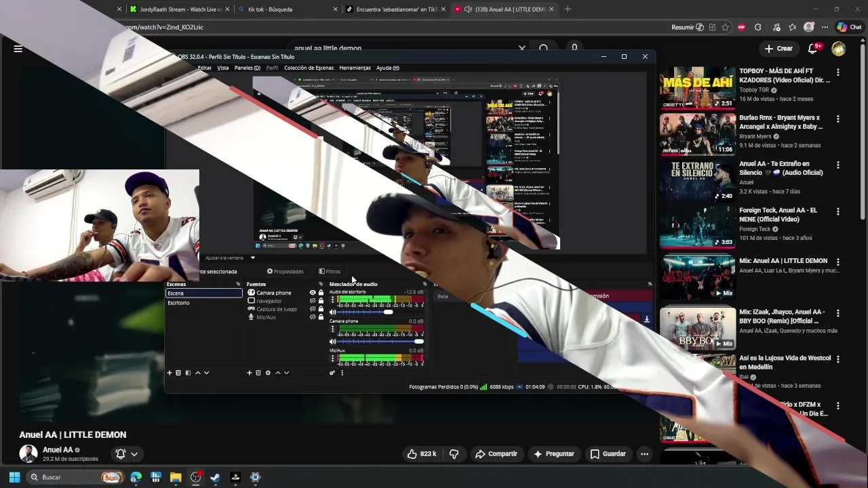Open the YouTube notifications bell
868x488 pixels.
[814, 48]
